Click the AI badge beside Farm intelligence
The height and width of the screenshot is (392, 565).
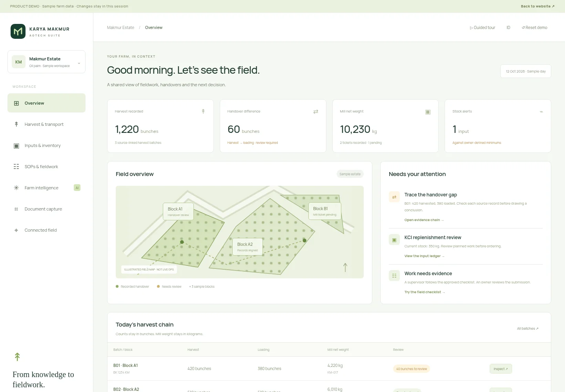click(x=77, y=188)
